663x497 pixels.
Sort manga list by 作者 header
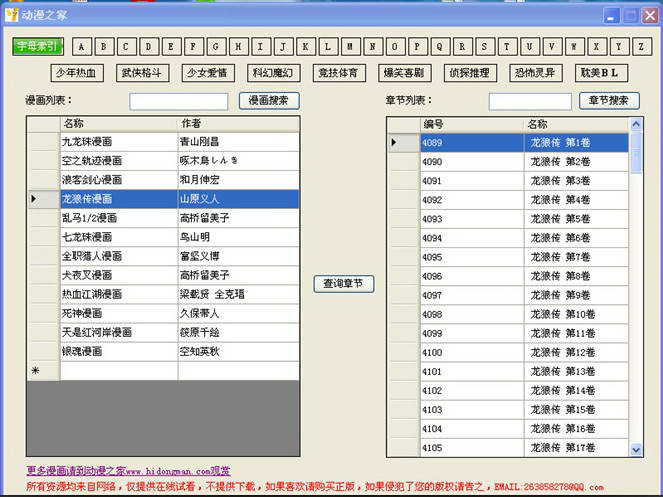tap(238, 124)
